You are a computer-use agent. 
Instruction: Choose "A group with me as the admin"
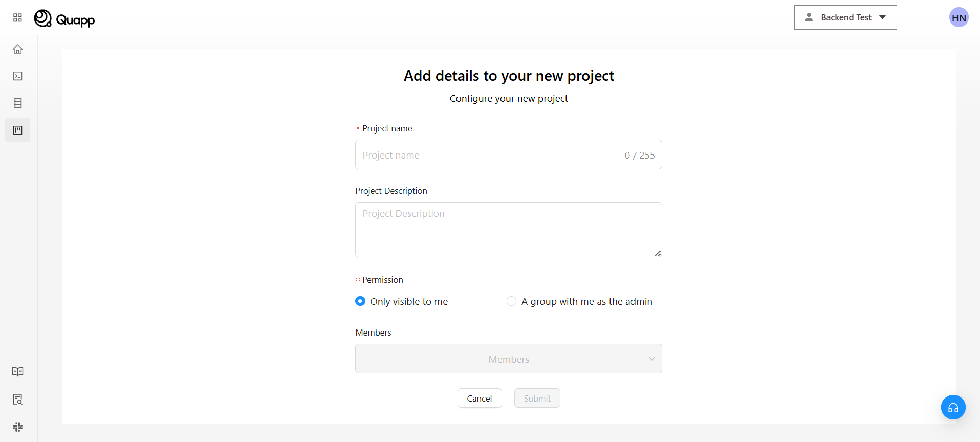click(511, 301)
